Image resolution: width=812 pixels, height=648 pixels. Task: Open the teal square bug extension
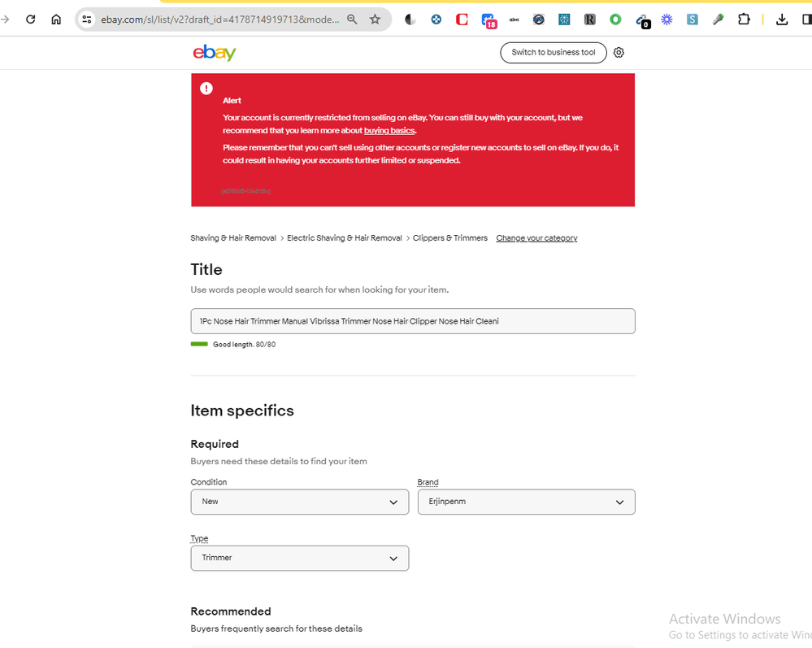click(564, 20)
